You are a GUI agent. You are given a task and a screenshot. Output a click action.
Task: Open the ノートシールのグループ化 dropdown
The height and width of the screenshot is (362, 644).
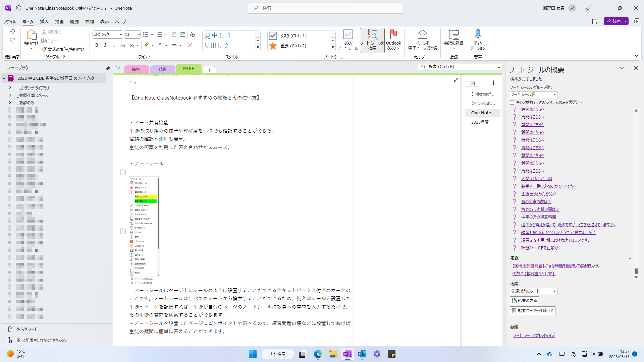click(554, 95)
